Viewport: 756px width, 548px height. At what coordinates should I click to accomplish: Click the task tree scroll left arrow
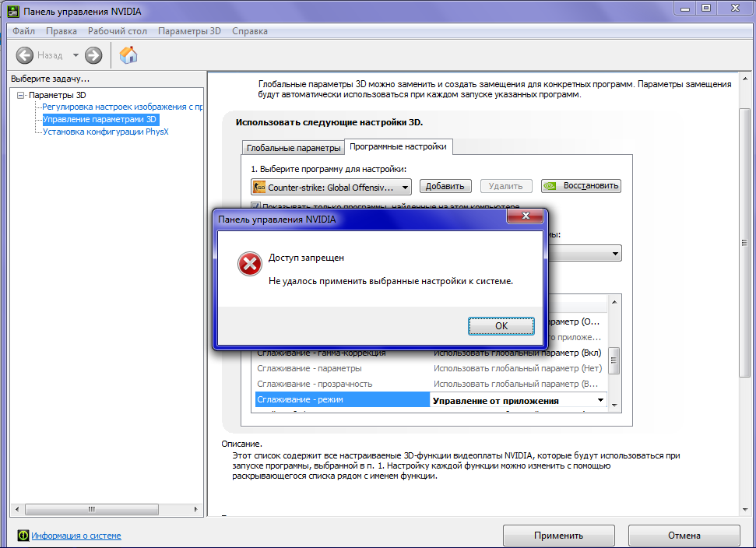pyautogui.click(x=17, y=509)
